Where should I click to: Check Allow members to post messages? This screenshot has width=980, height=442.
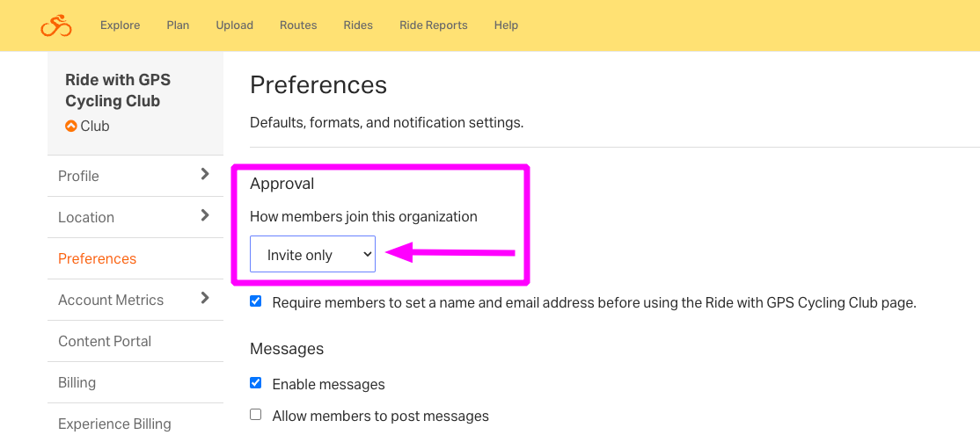(x=256, y=415)
